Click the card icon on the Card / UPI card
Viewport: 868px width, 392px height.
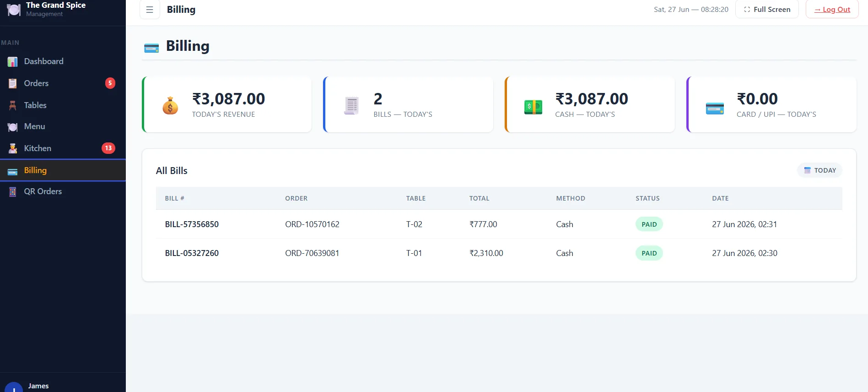click(x=715, y=108)
